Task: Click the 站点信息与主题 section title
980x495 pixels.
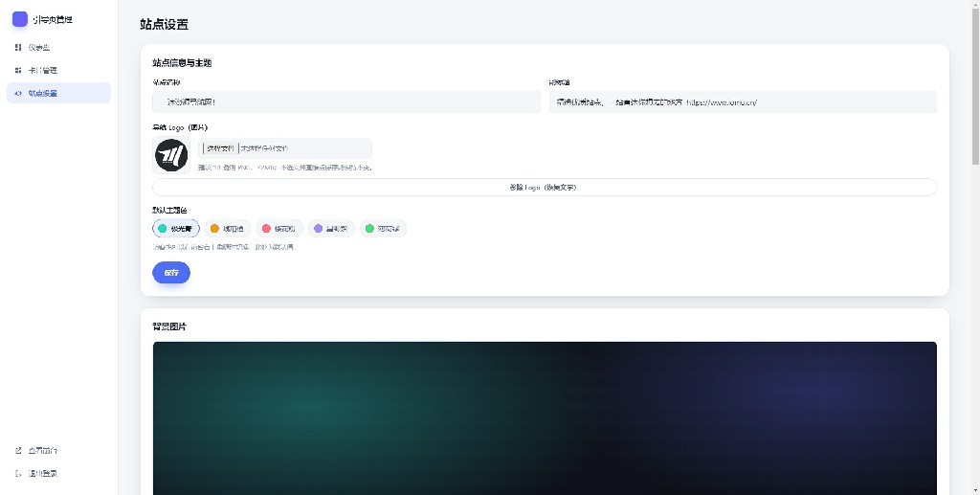Action: click(x=182, y=63)
